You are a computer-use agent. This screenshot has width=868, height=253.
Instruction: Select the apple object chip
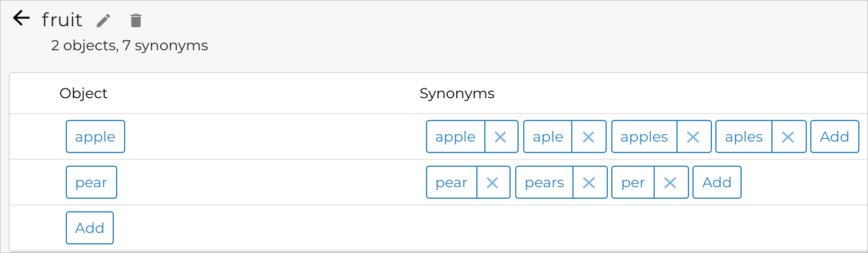point(95,137)
